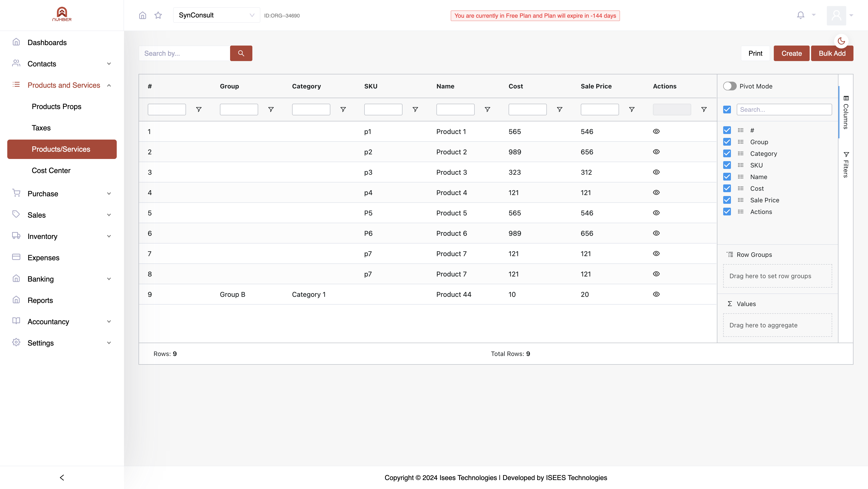Screen dimensions: 868x489
Task: Collapse sidebar with left arrow
Action: click(62, 478)
